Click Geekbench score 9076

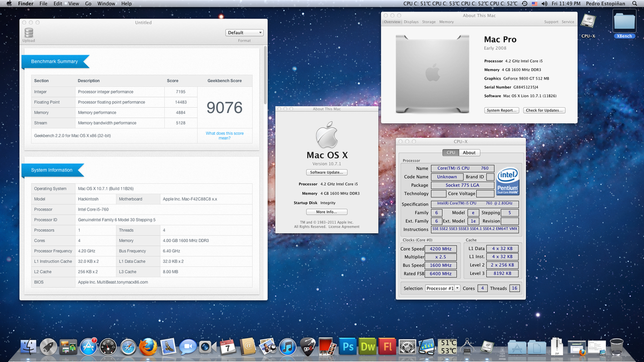click(224, 108)
